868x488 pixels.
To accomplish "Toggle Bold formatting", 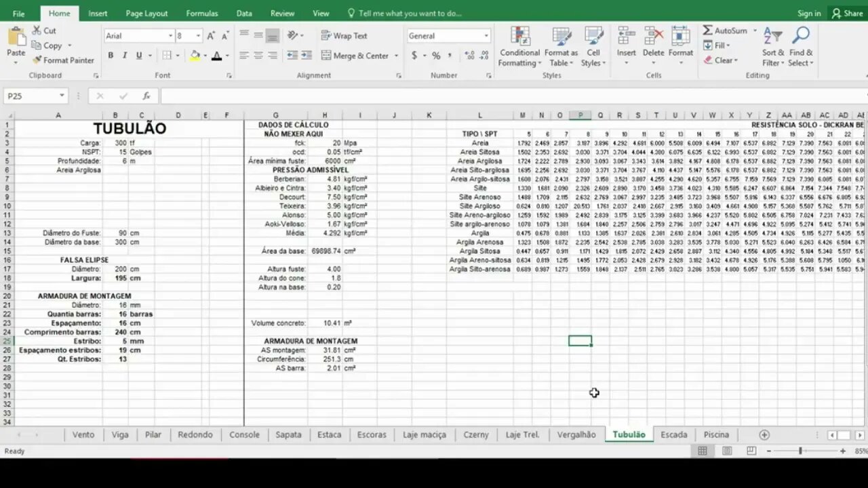I will pyautogui.click(x=111, y=56).
